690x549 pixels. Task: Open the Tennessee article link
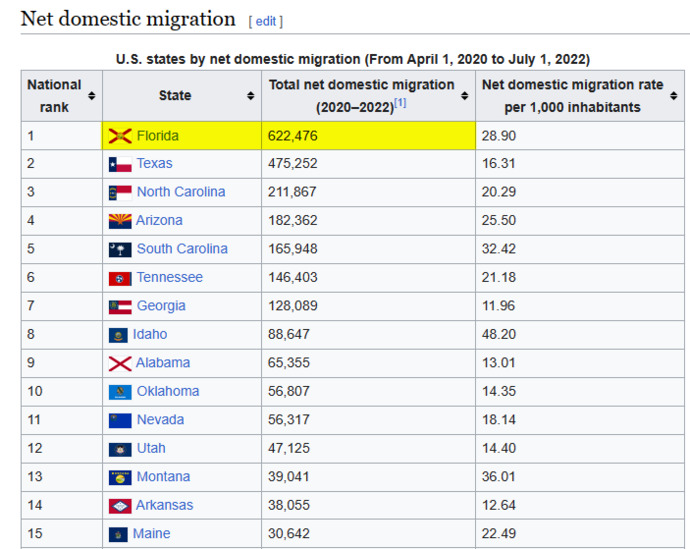pos(169,277)
